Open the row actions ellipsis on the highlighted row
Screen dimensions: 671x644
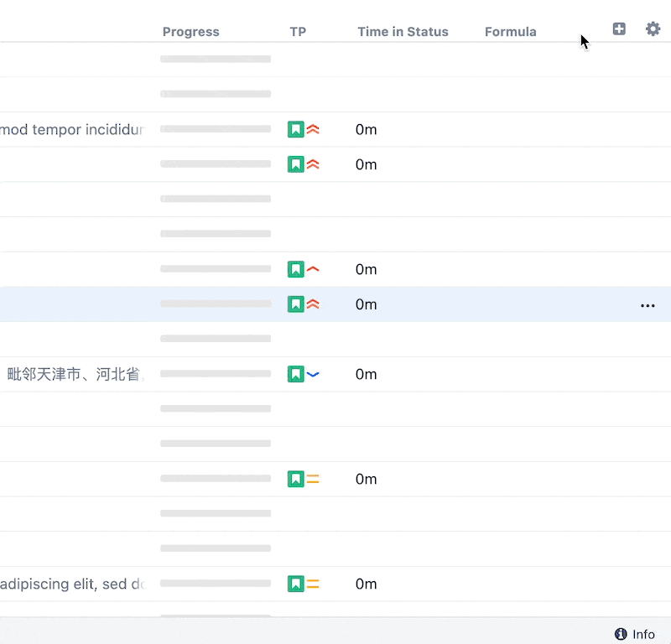tap(648, 305)
